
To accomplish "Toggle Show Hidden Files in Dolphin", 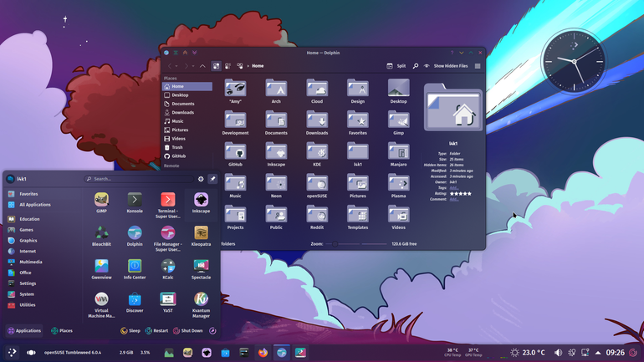I will [x=446, y=66].
